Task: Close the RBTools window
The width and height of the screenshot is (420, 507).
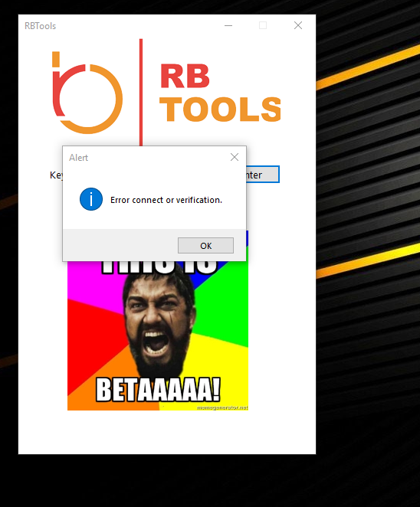Action: tap(298, 25)
